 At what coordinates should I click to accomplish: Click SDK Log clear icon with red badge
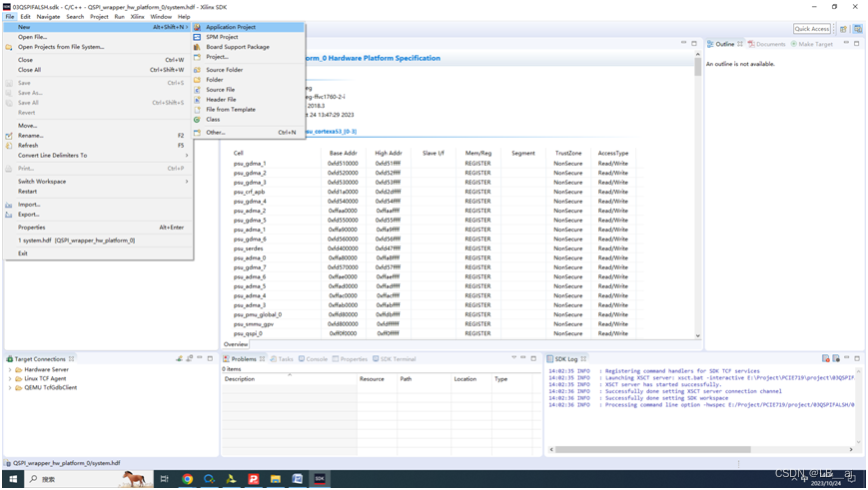point(825,358)
